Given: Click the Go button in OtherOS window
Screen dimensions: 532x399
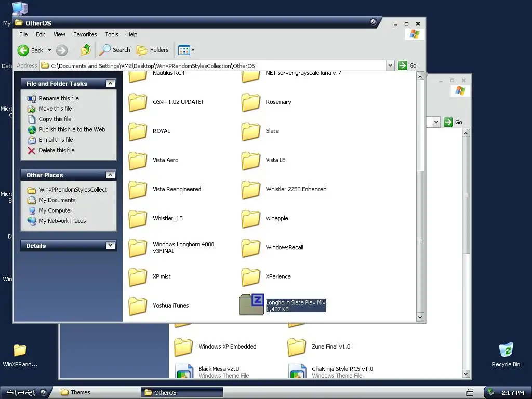Looking at the screenshot, I should pyautogui.click(x=407, y=65).
